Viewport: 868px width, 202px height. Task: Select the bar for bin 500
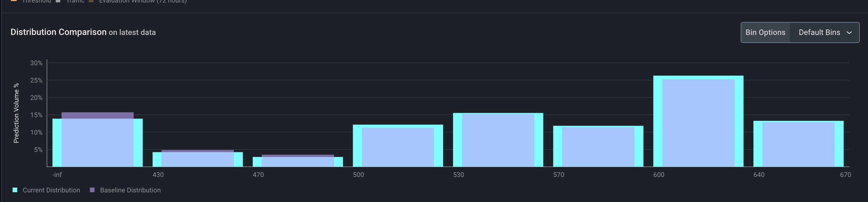pyautogui.click(x=398, y=146)
